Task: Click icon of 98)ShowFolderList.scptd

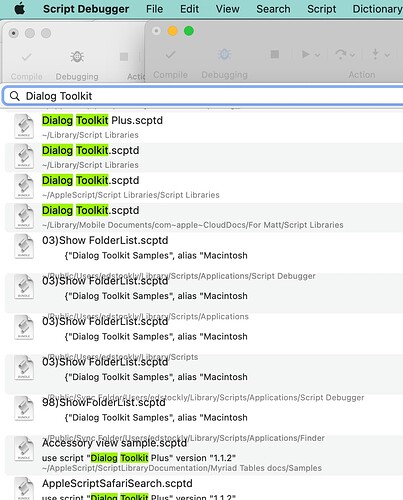Action: 24,408
